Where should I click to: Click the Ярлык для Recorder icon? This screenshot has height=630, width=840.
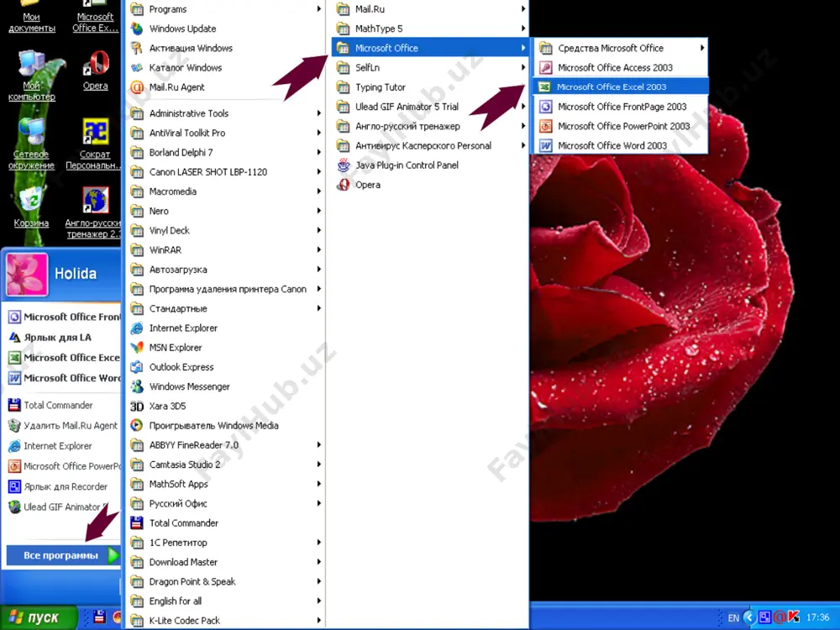pyautogui.click(x=14, y=487)
